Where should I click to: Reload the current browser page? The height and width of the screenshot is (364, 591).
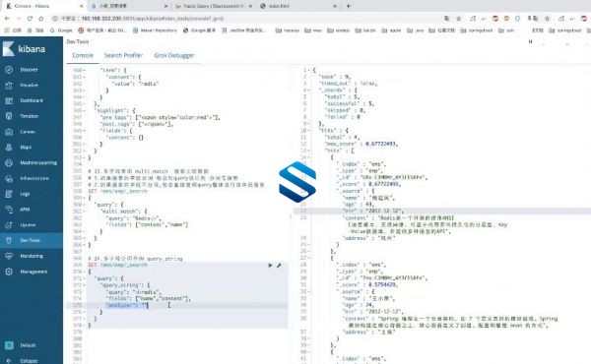(30, 19)
